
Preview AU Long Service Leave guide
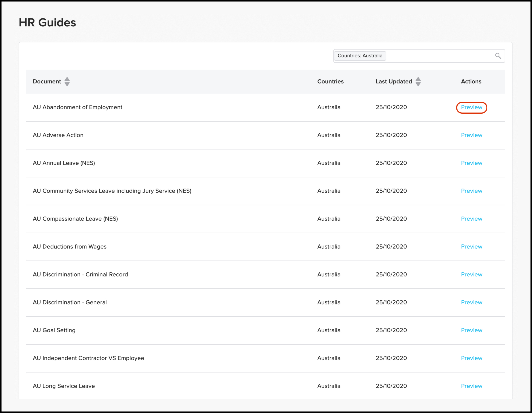[471, 386]
